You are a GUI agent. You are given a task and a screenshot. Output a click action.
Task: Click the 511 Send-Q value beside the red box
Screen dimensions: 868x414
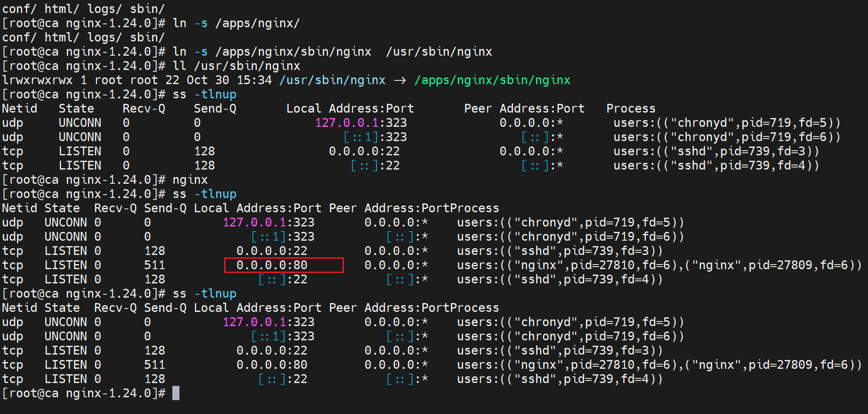coord(154,265)
